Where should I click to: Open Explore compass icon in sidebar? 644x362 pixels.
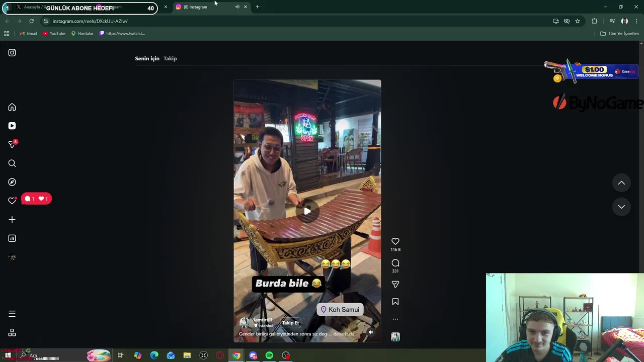tap(12, 182)
